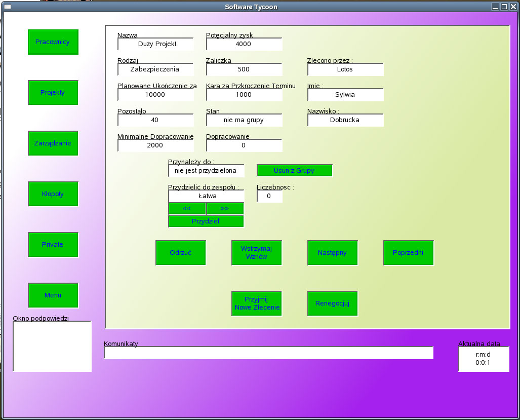The image size is (520, 420).
Task: Click the Przydzielić do zespołu field
Action: click(206, 196)
